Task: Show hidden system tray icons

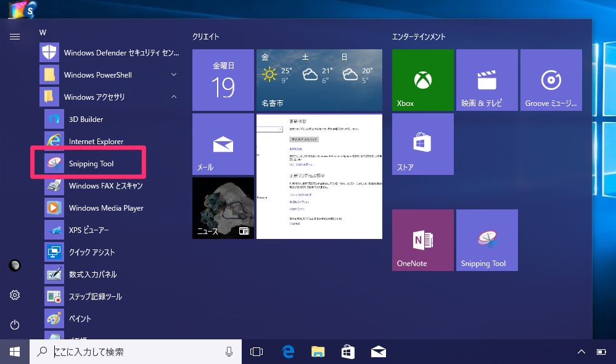Action: [x=581, y=352]
